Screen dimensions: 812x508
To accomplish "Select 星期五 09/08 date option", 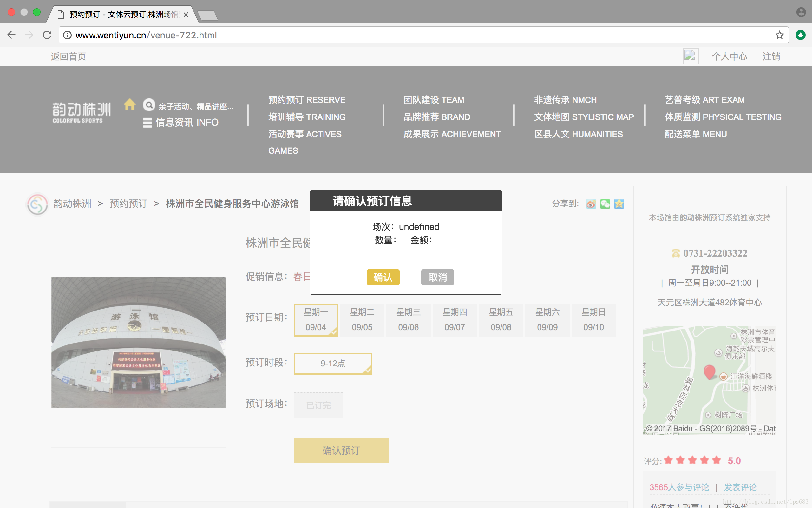I will 501,320.
